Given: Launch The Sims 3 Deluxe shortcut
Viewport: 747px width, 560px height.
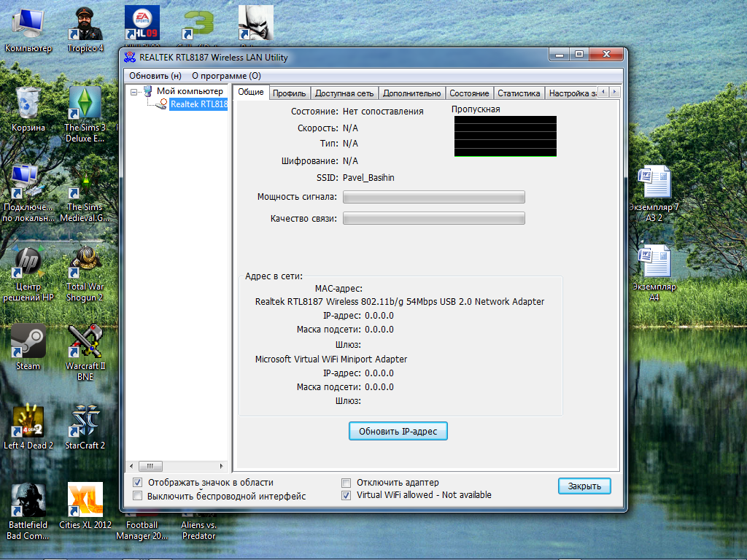Looking at the screenshot, I should point(85,114).
